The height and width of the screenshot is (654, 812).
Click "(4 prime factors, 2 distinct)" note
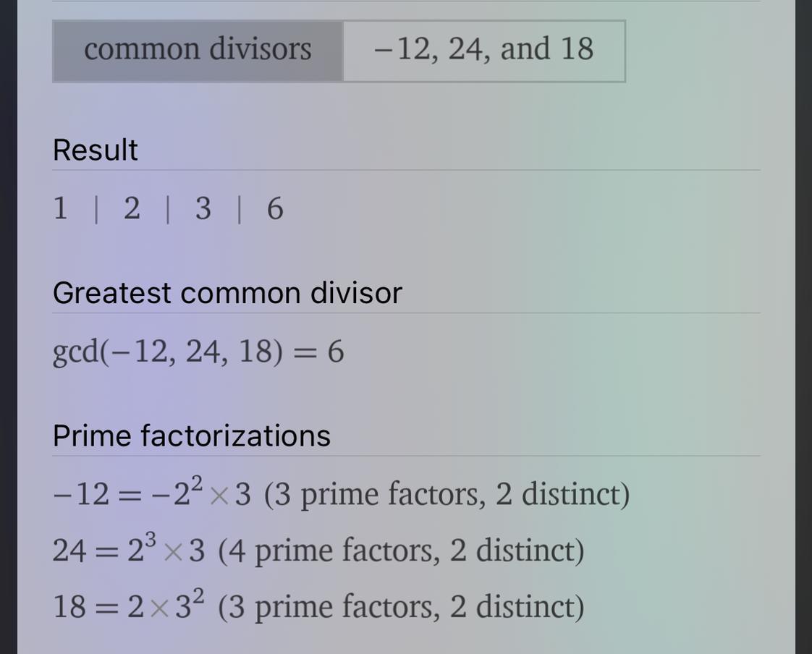coord(401,551)
